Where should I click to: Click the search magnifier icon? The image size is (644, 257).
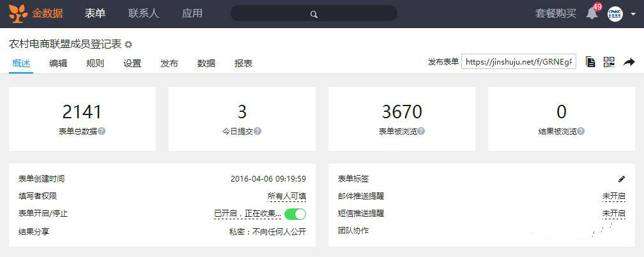click(314, 15)
